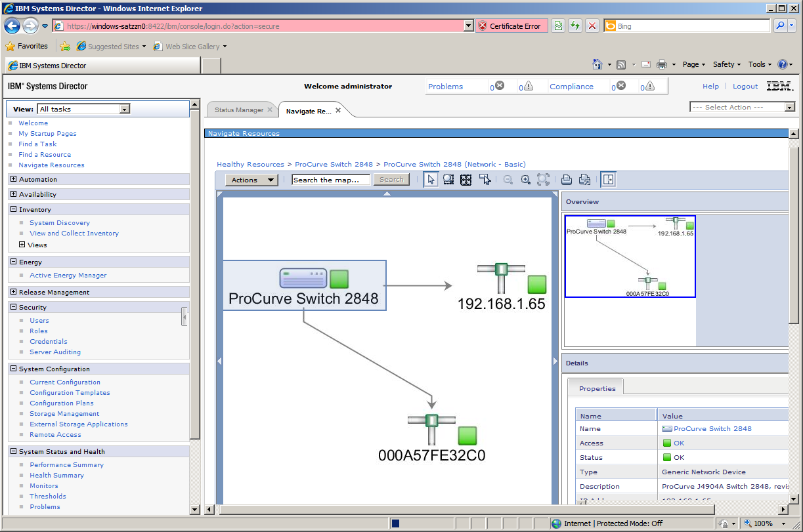The width and height of the screenshot is (803, 532).
Task: Click the print map icon
Action: click(x=566, y=180)
